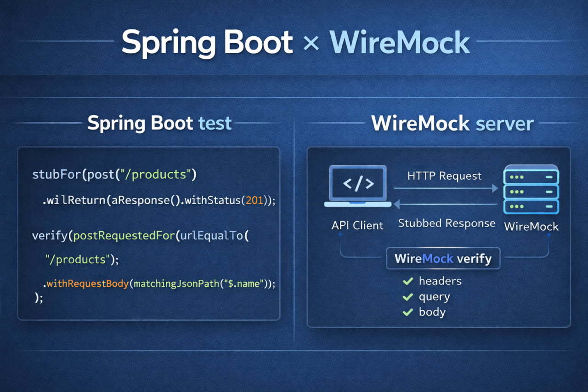Select the WireMock server stack icon
Screen dimensions: 588x392
531,188
